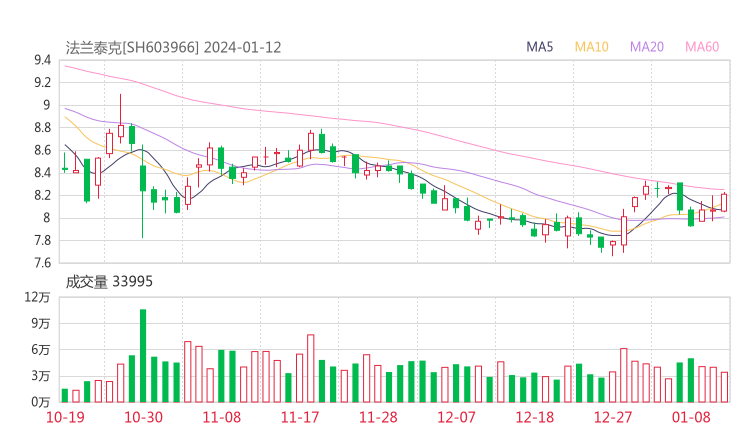
Task: Toggle the MA5 legend label
Action: 539,47
